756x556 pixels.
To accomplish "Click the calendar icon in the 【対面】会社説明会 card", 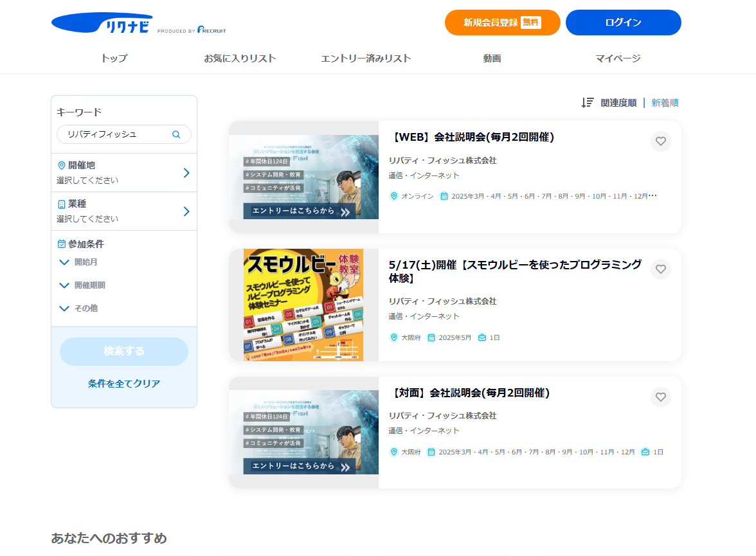I will coord(431,452).
